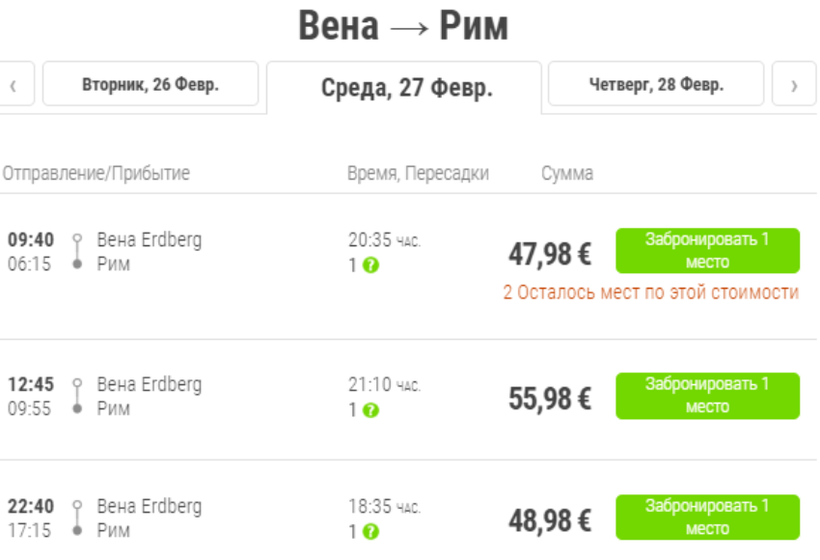Click the previous dates left arrow
The image size is (820, 560).
point(14,85)
